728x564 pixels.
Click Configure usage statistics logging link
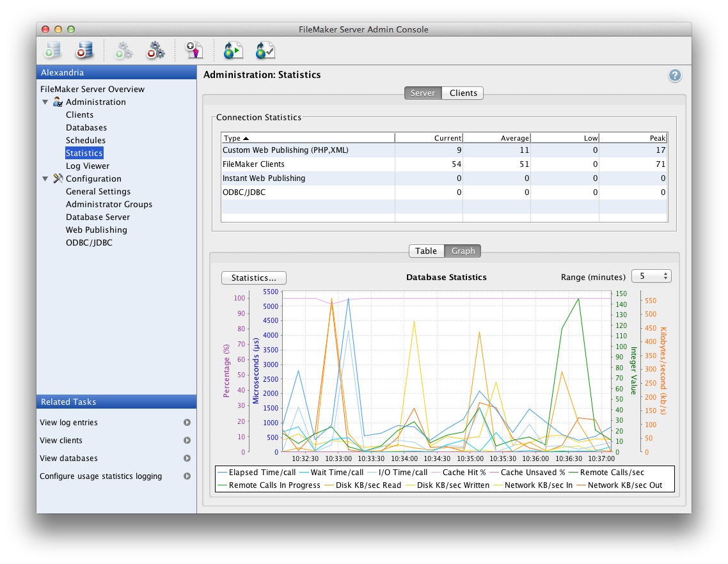100,476
